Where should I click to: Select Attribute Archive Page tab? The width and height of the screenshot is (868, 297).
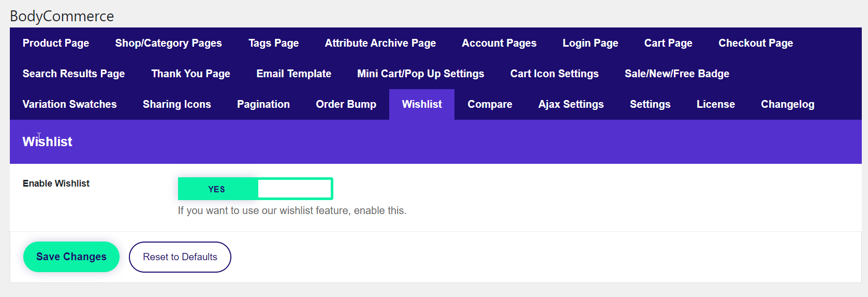[x=380, y=43]
